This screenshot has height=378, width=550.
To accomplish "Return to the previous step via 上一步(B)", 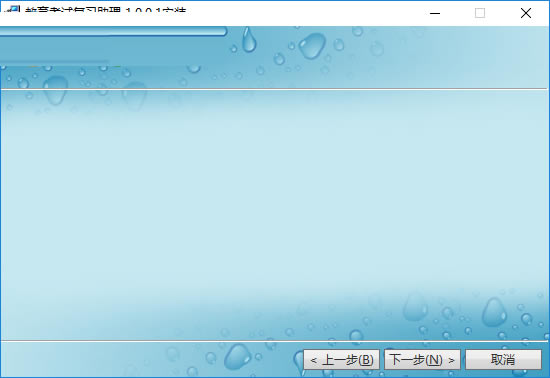I will (341, 359).
